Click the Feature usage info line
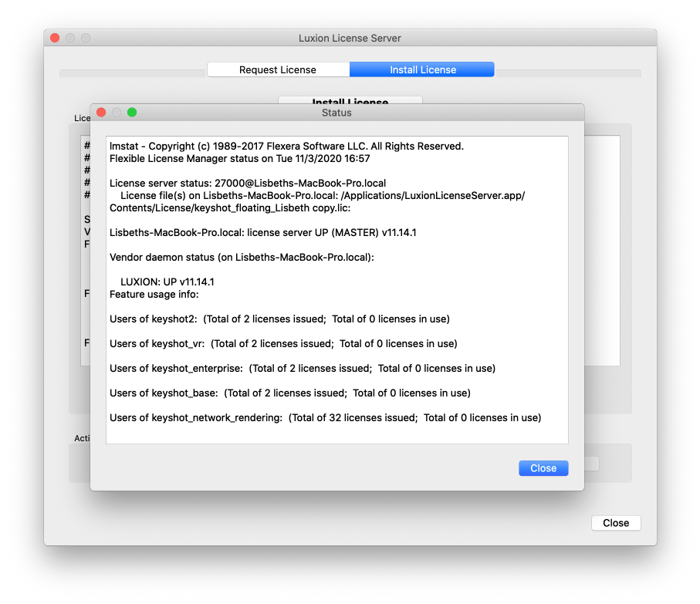The height and width of the screenshot is (604, 700). [152, 294]
